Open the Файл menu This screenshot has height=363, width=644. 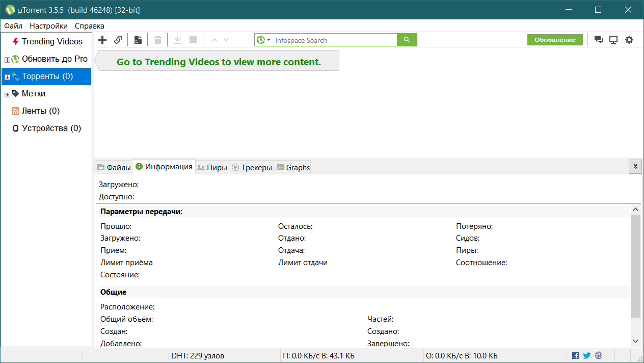(x=13, y=25)
